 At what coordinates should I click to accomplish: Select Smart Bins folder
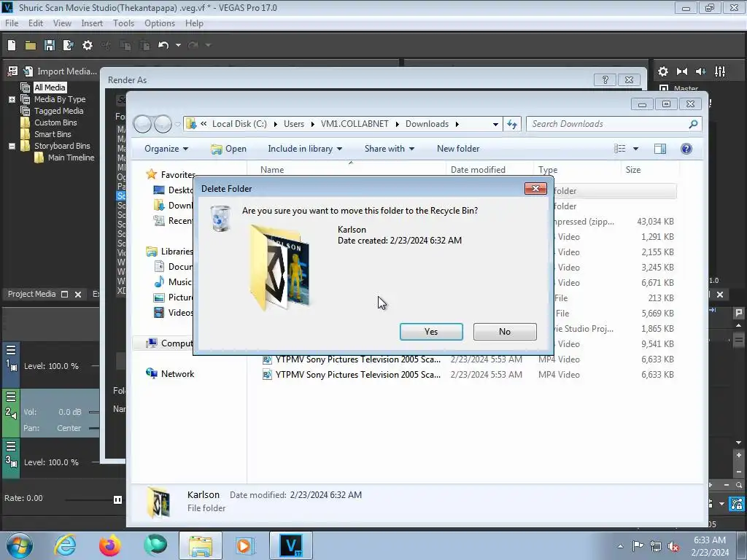[53, 134]
